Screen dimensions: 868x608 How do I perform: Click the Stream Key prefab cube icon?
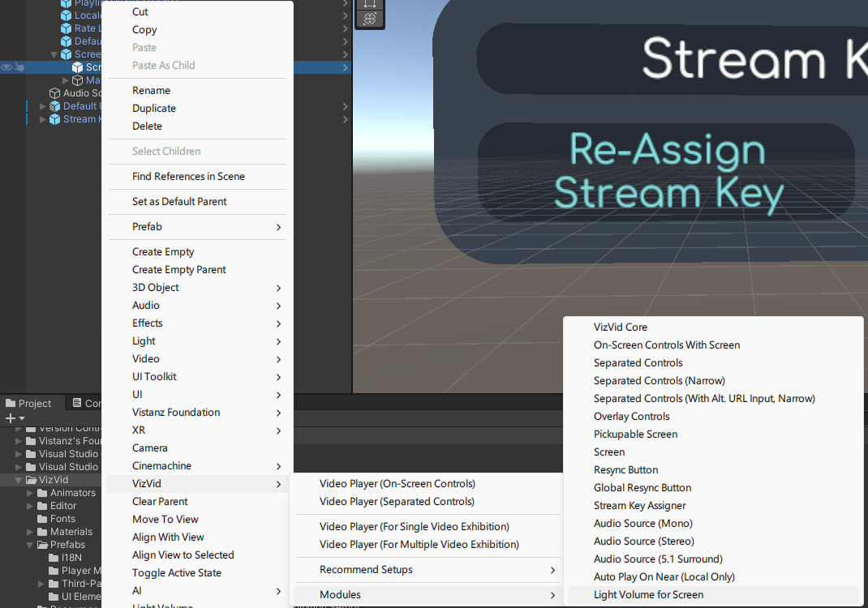(54, 119)
